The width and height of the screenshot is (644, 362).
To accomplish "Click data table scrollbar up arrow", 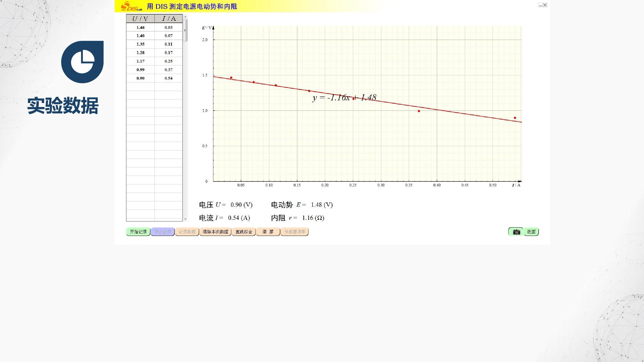I will click(185, 17).
